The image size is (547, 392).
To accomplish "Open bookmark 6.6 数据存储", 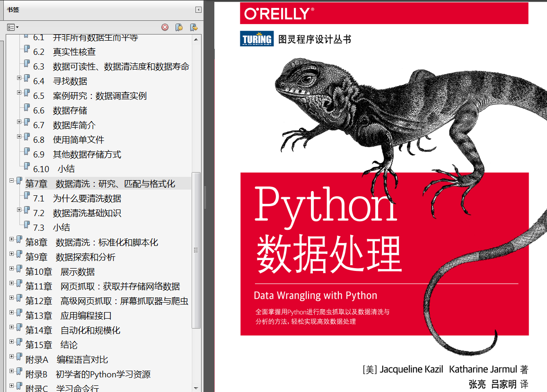I will point(60,111).
